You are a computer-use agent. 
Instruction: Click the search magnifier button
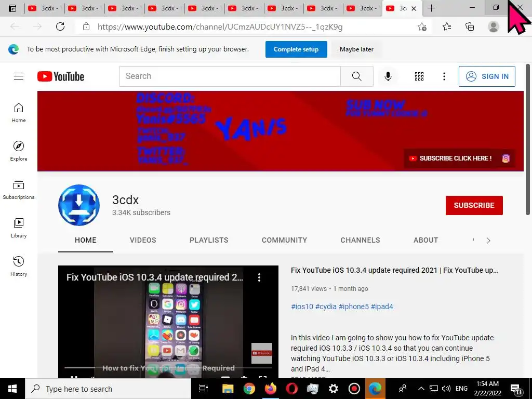(x=356, y=76)
